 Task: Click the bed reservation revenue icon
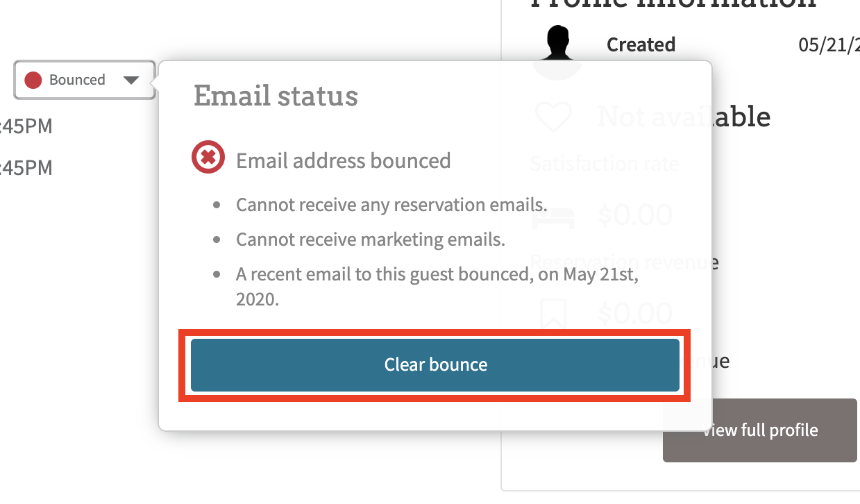pos(553,216)
